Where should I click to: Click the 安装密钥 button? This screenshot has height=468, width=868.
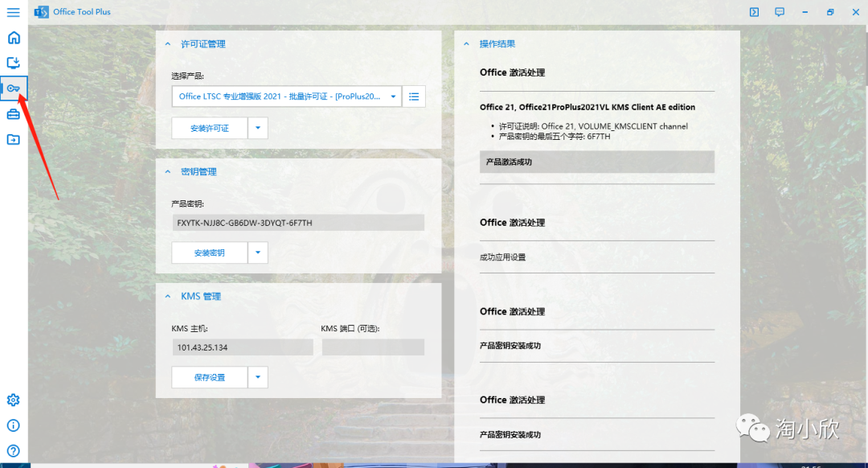point(209,252)
